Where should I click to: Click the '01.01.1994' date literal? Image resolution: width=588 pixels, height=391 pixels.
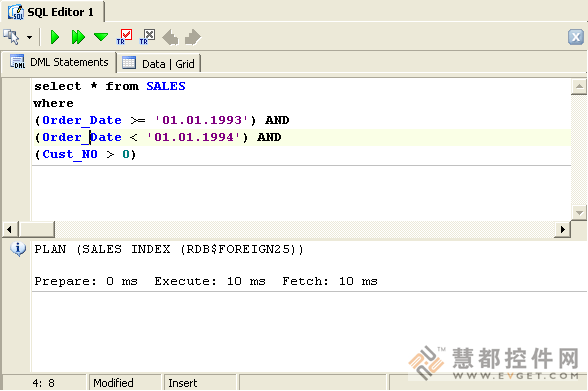[x=194, y=137]
